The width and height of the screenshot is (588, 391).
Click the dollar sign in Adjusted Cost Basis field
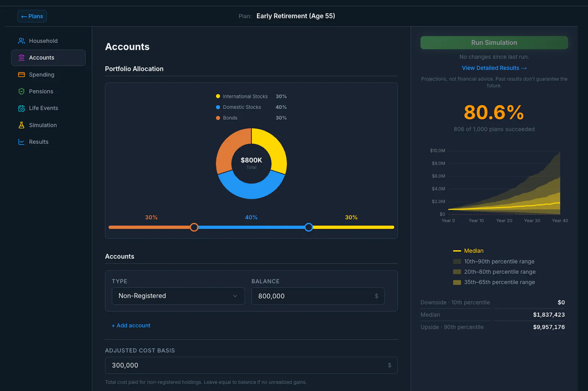tap(390, 365)
